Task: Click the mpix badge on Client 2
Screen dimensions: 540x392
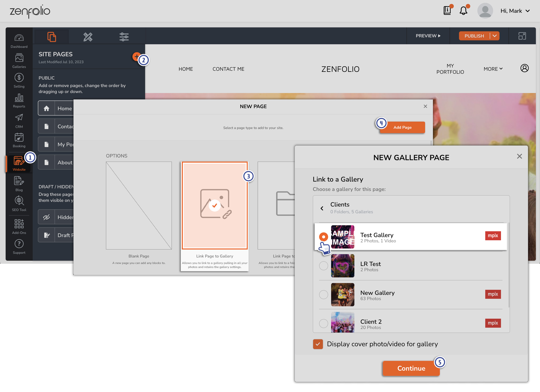Action: tap(493, 323)
